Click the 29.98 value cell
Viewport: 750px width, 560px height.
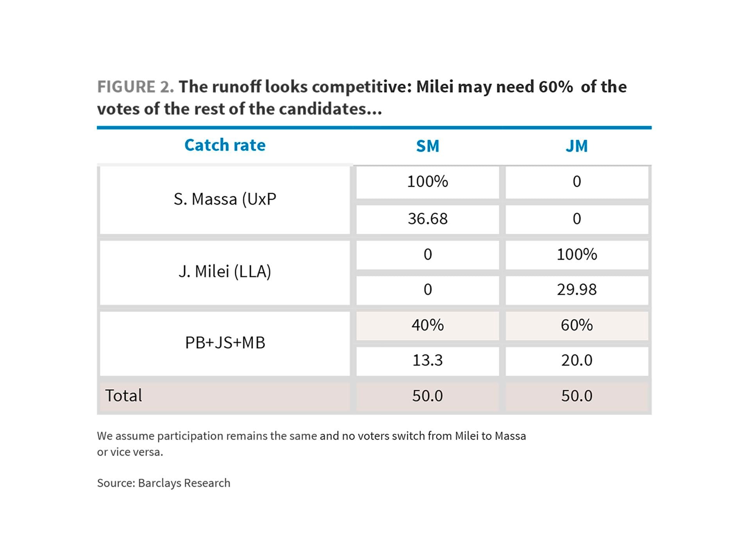point(577,290)
